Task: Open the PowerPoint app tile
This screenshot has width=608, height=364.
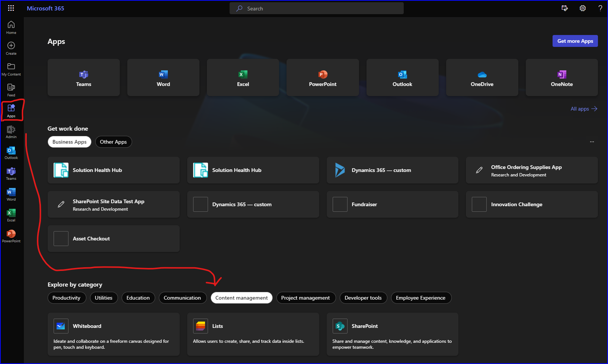Action: (323, 77)
